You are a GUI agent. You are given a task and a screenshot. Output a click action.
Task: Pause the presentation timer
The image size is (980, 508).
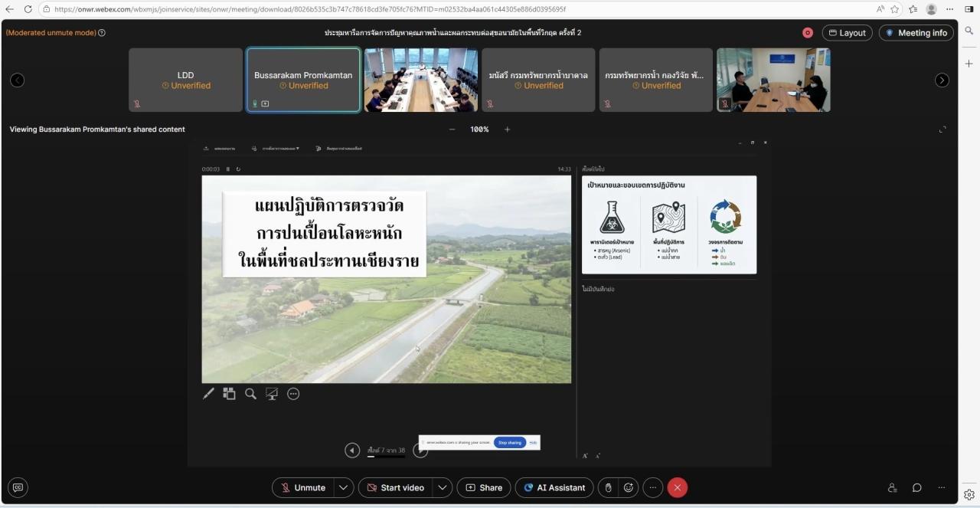tap(227, 169)
